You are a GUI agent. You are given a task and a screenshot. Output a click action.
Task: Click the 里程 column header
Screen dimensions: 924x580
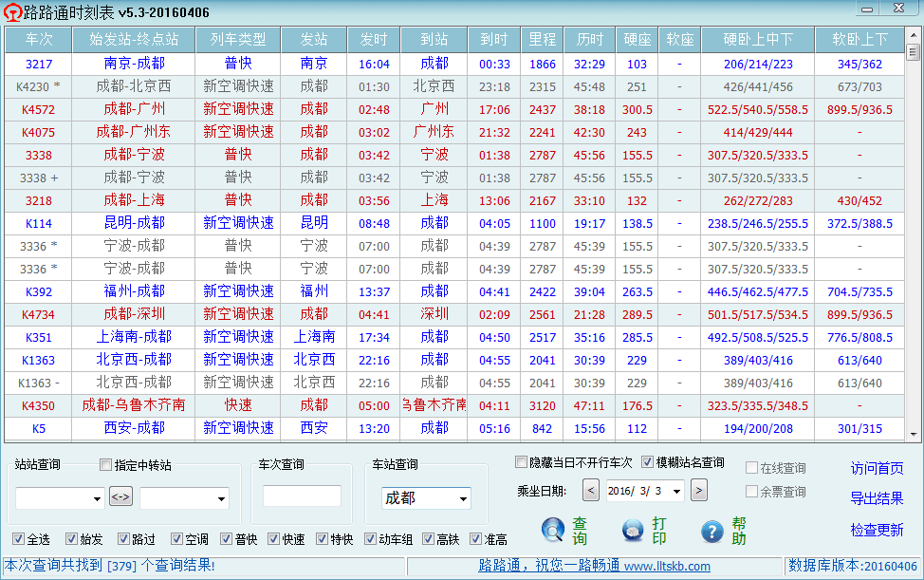pos(542,40)
